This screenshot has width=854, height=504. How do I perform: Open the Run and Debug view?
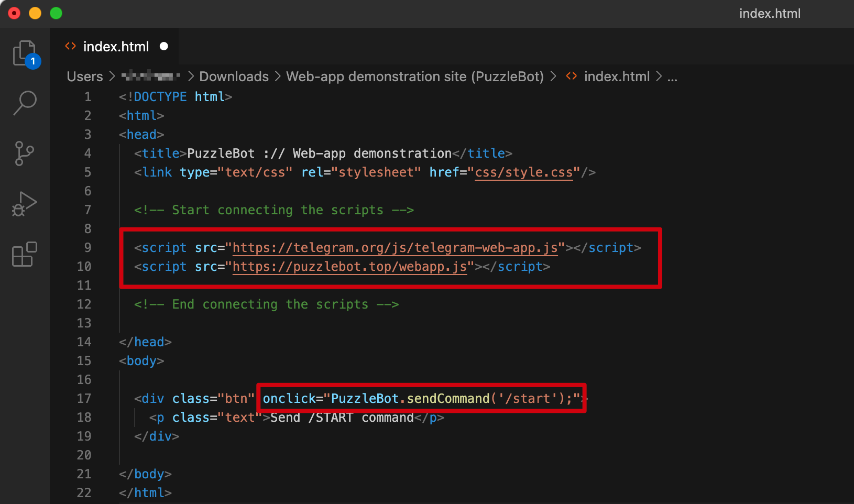(24, 204)
